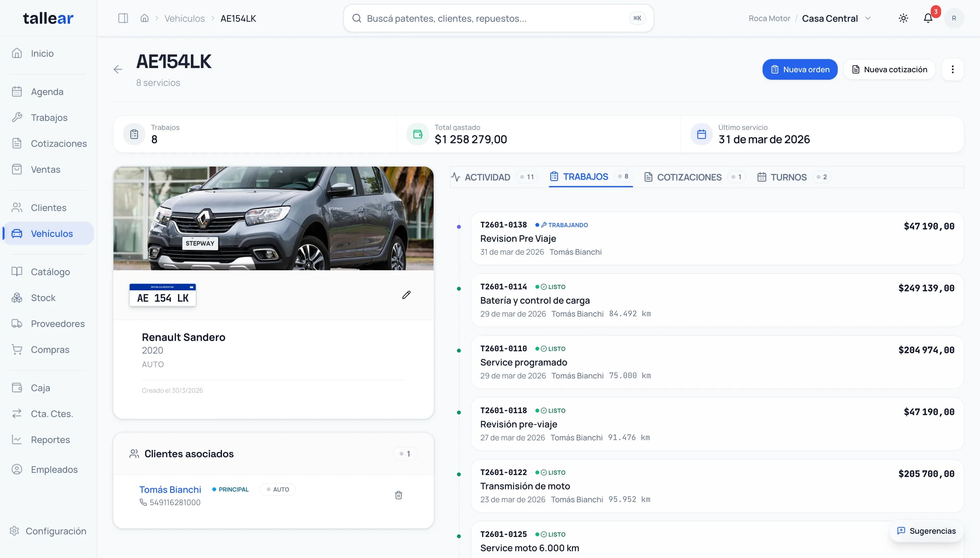This screenshot has height=558, width=980.
Task: Open the Compras section
Action: (50, 350)
